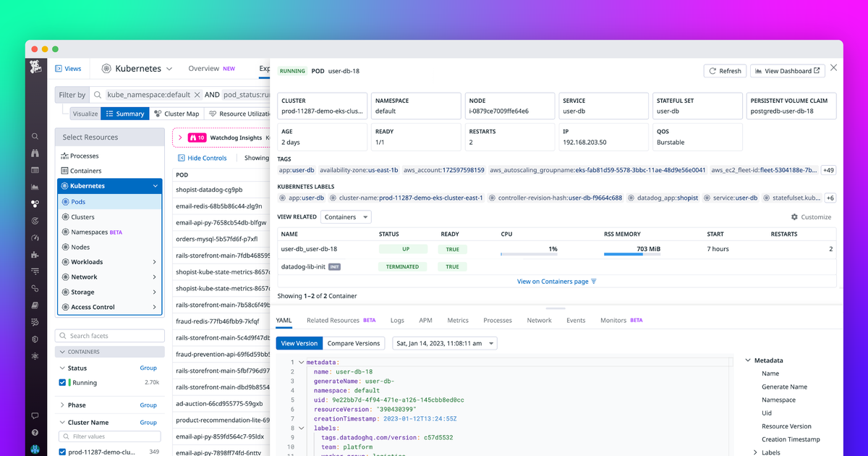Open the target-shaped sidebar icon
Viewport: 868px width, 456px height.
point(35,221)
